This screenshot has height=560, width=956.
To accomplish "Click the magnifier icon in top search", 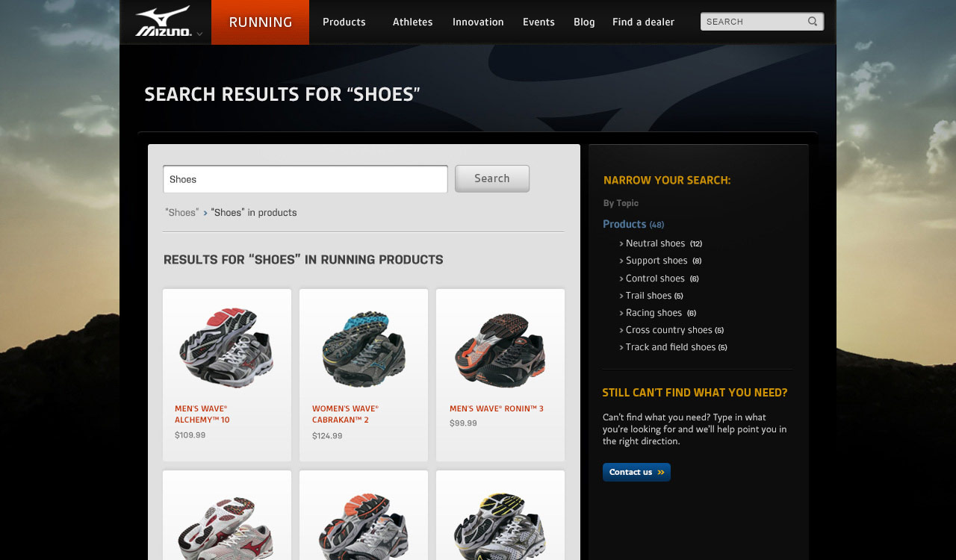I will point(813,22).
